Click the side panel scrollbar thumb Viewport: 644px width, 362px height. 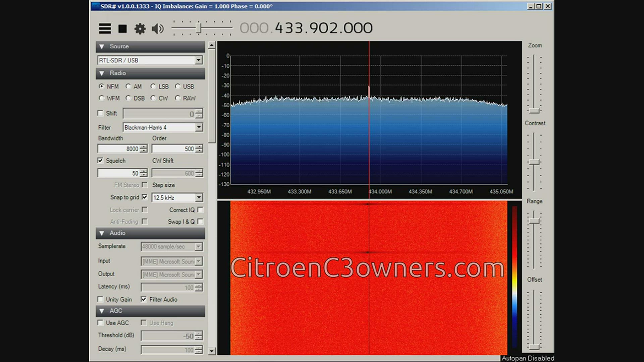212,96
